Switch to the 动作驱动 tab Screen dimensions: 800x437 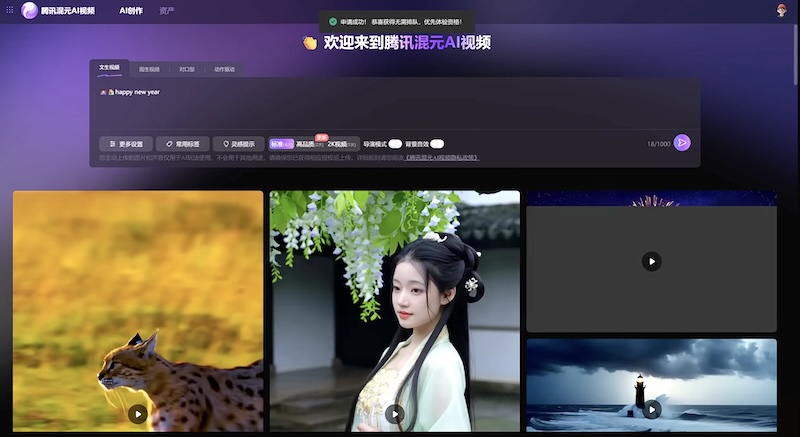click(x=225, y=69)
